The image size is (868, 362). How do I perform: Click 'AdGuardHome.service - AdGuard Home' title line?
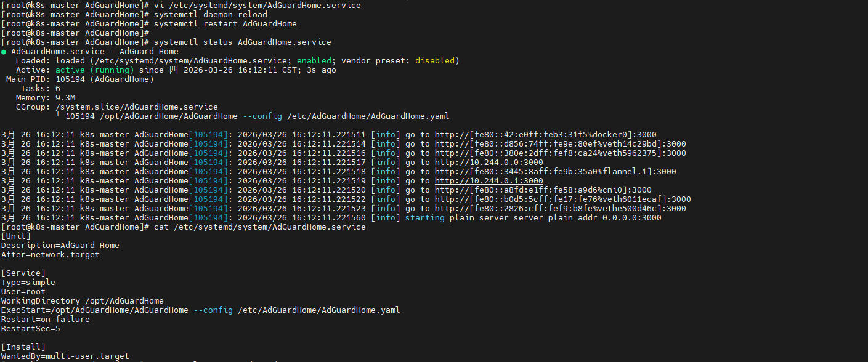pos(95,52)
